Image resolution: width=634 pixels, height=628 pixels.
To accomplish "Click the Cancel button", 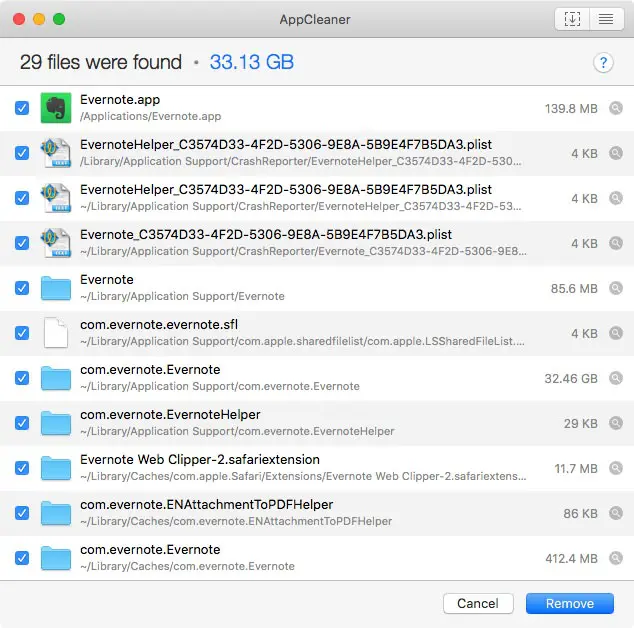I will click(478, 603).
